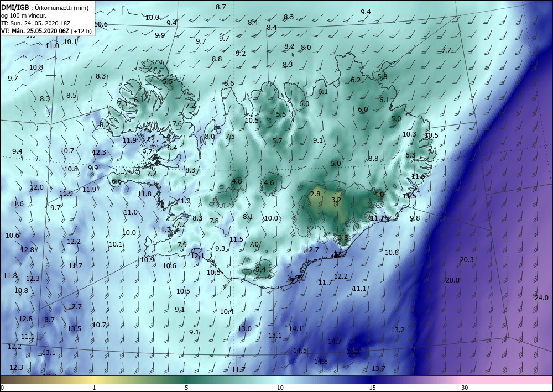Select the 11.2 value on the map

[184, 201]
